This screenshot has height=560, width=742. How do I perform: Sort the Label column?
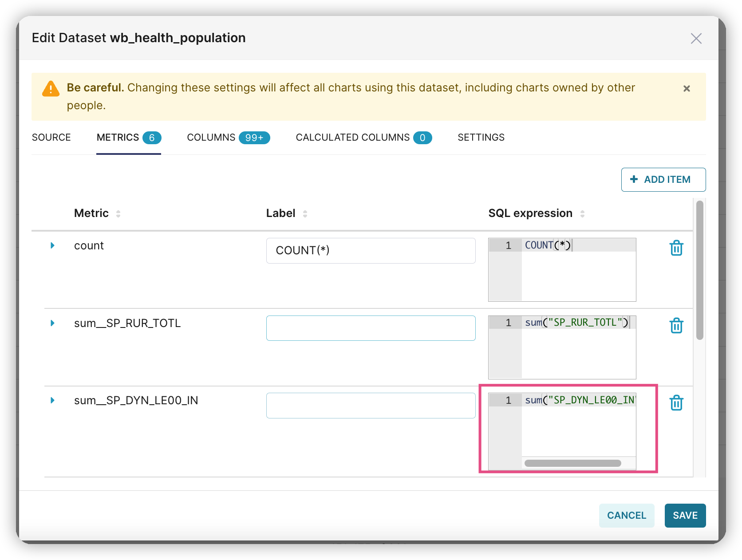305,213
